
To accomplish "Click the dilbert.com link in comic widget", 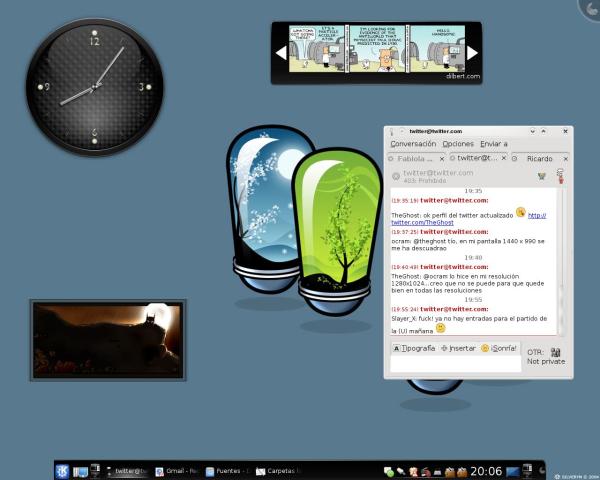I will (463, 76).
